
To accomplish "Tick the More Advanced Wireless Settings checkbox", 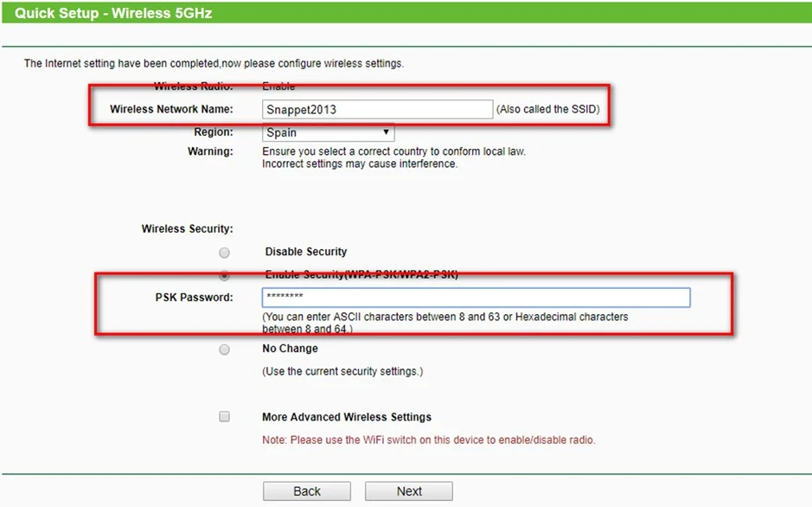I will click(x=225, y=417).
